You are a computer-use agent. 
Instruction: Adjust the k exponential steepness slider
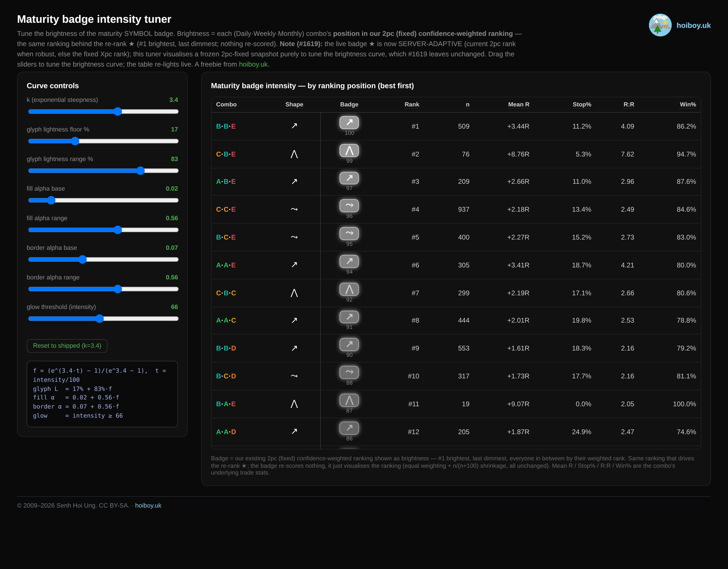pyautogui.click(x=103, y=112)
